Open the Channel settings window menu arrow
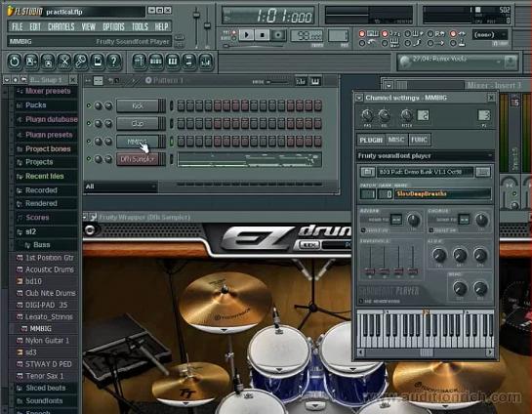 [x=359, y=98]
